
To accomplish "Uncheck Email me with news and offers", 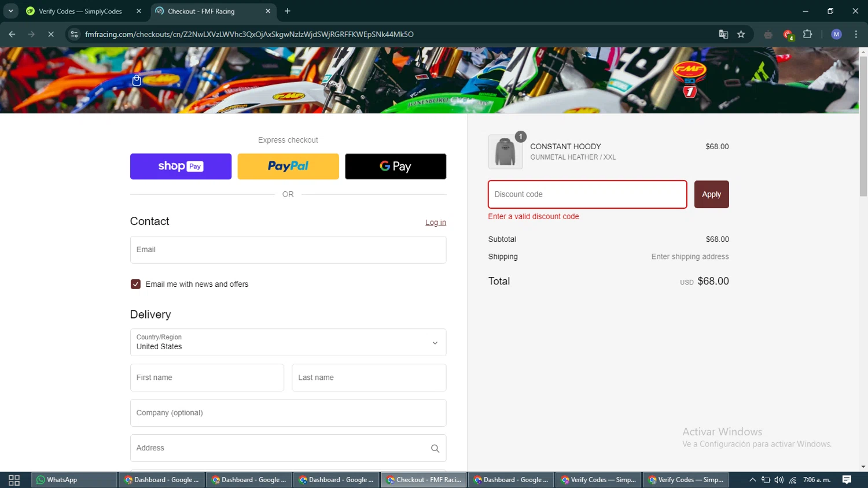I will (x=135, y=284).
